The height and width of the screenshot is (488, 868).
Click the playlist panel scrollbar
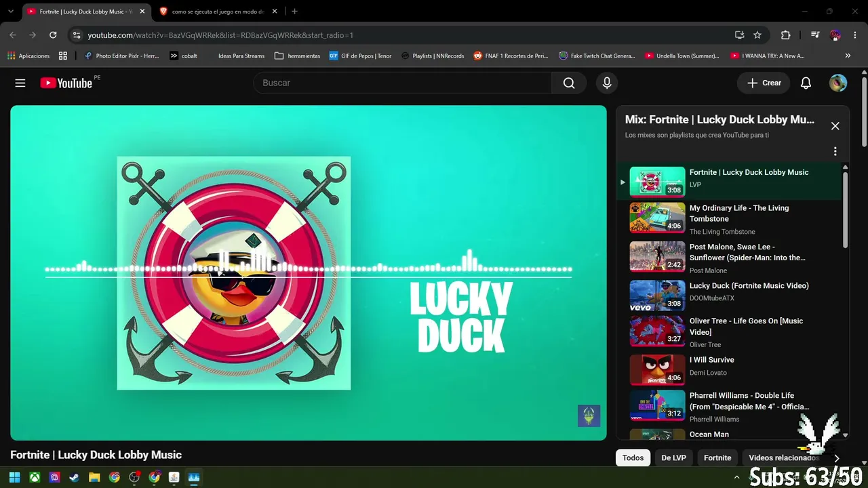[845, 210]
